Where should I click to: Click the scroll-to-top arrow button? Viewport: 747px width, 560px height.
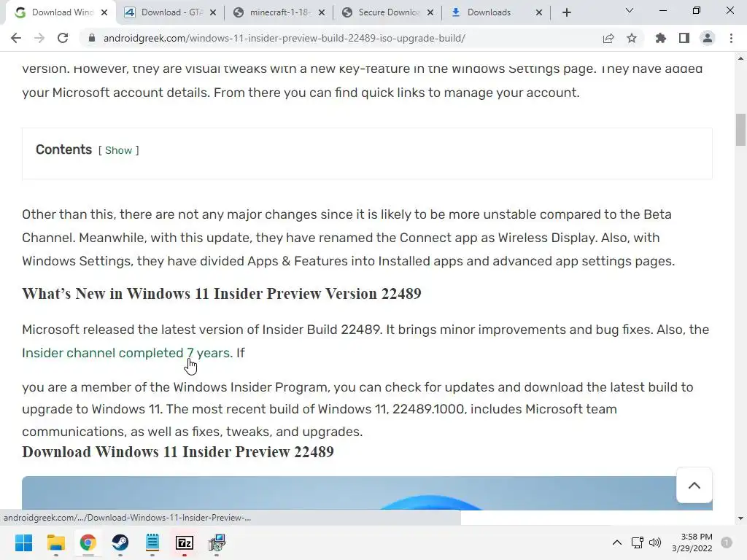point(694,485)
